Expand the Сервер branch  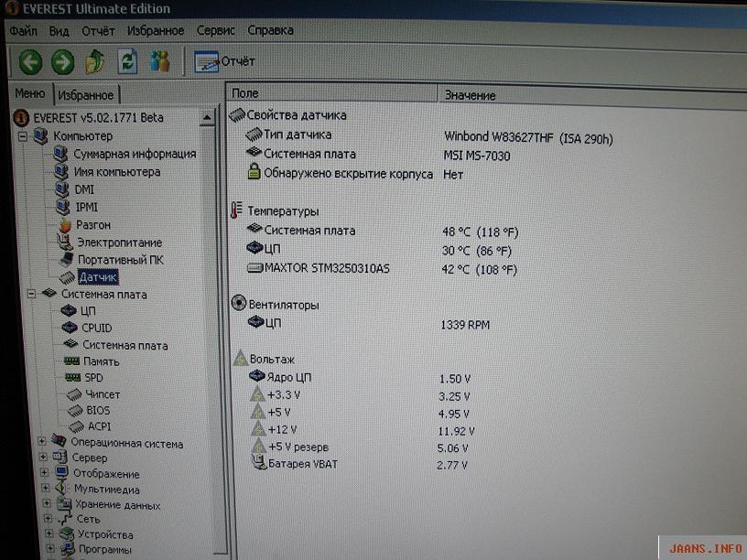tap(43, 458)
